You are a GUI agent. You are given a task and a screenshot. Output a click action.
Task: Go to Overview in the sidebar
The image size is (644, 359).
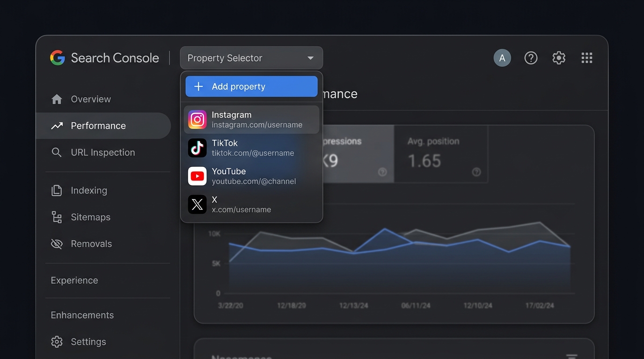click(x=103, y=99)
